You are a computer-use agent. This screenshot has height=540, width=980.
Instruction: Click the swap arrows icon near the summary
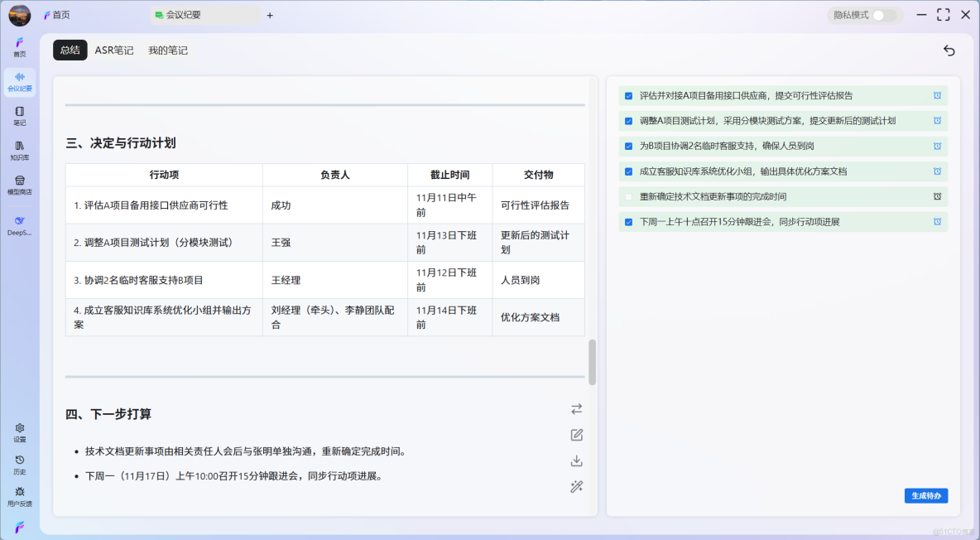tap(576, 408)
